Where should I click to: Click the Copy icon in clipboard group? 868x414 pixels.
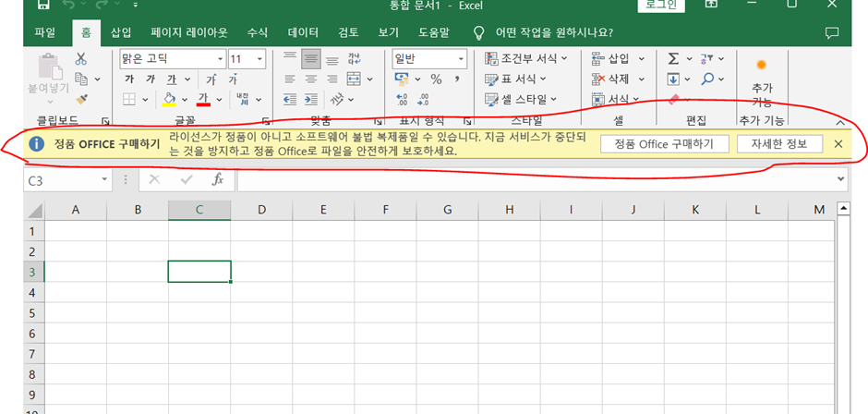81,79
